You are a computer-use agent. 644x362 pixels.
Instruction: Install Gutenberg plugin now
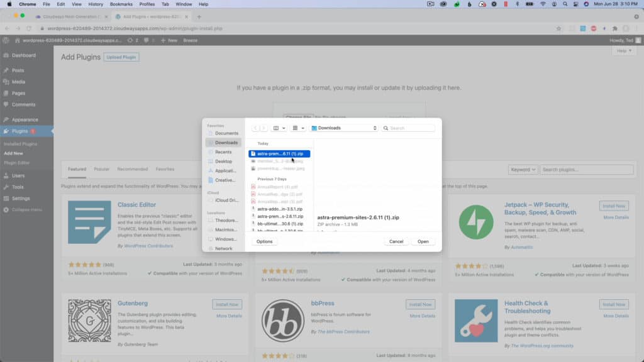pyautogui.click(x=227, y=305)
